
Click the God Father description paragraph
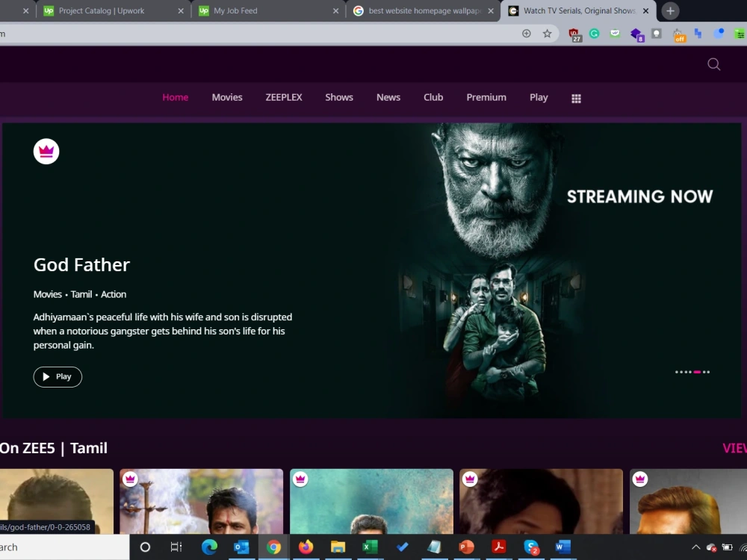(x=162, y=331)
